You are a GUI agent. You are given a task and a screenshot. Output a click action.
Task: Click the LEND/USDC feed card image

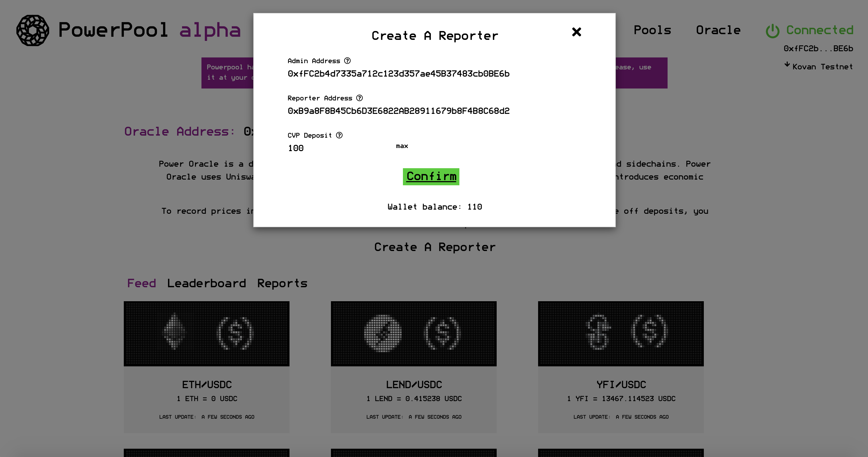(x=414, y=334)
